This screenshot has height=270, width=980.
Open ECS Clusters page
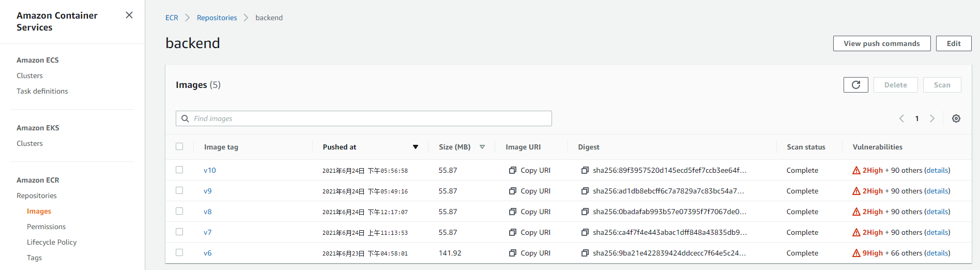(29, 76)
